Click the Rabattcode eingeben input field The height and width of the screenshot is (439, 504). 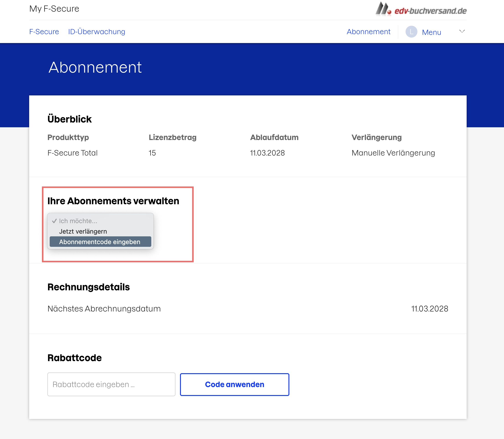pos(111,384)
